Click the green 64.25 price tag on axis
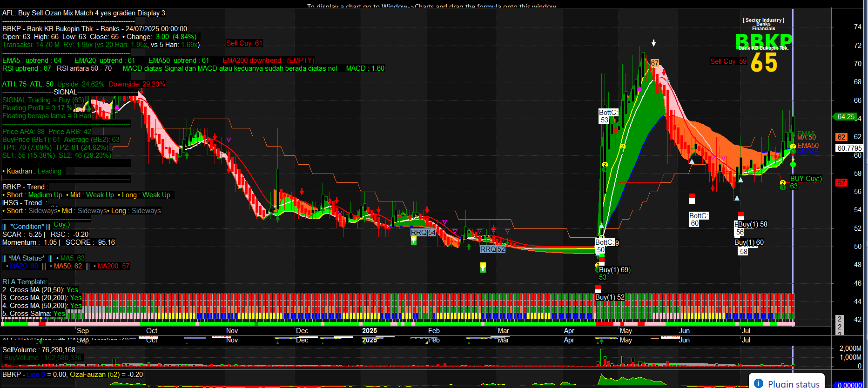 (x=845, y=117)
